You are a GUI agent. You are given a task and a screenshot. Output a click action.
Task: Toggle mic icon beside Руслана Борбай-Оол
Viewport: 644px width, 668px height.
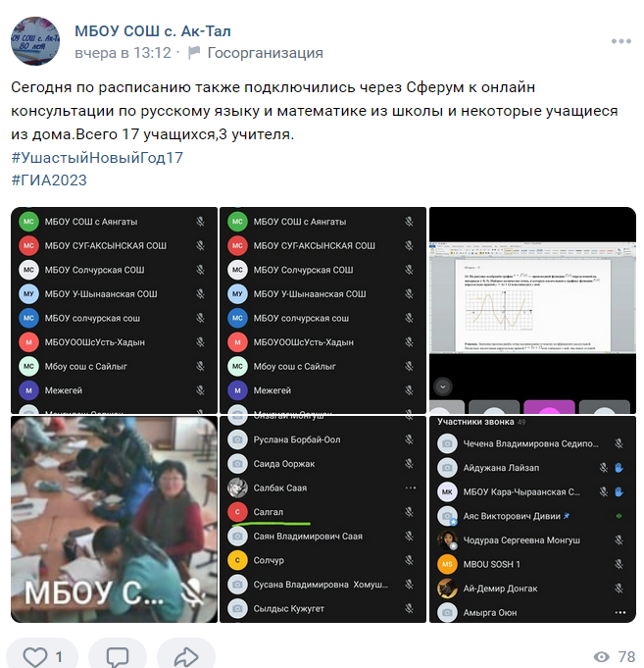(x=409, y=439)
